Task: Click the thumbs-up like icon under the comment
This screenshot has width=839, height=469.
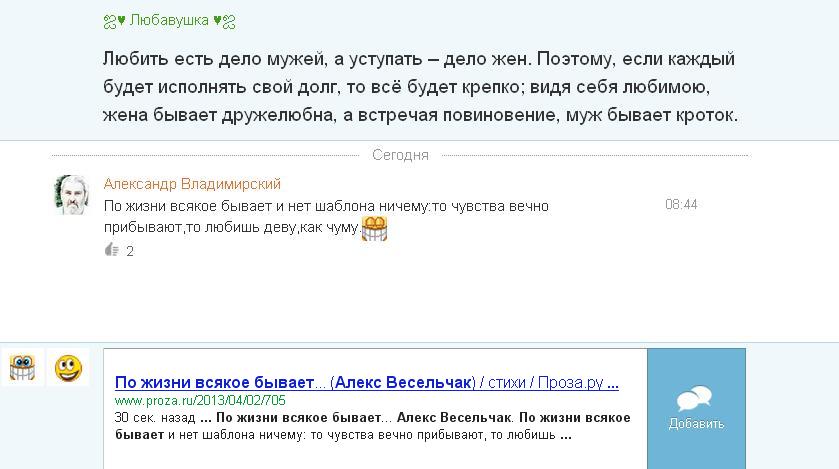Action: (x=111, y=250)
